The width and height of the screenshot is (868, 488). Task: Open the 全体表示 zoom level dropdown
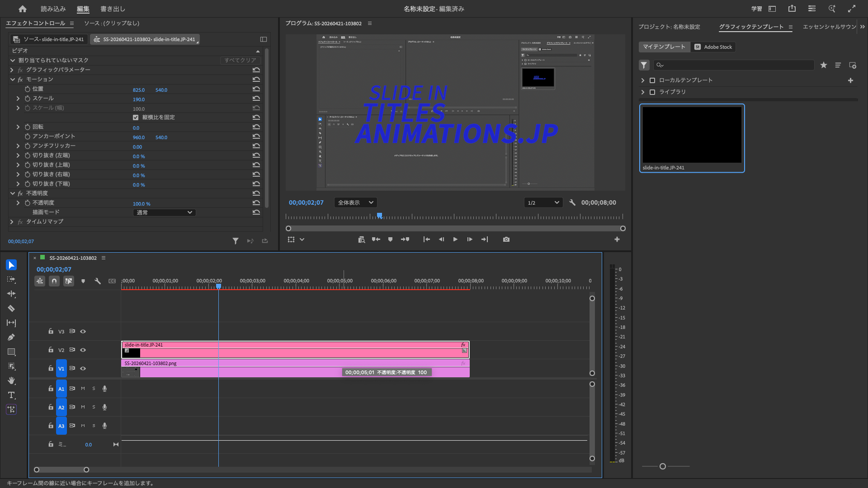coord(356,203)
